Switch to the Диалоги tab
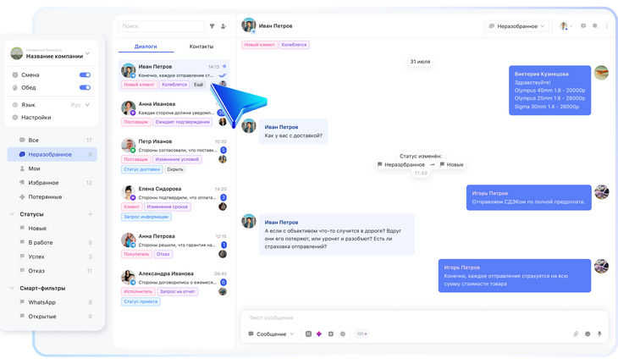This screenshot has height=364, width=618. click(x=146, y=47)
